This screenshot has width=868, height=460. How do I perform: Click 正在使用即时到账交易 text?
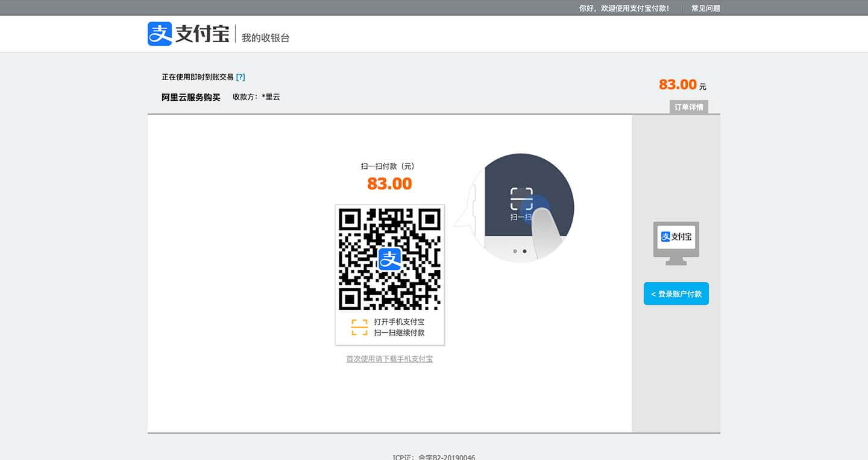[x=197, y=77]
